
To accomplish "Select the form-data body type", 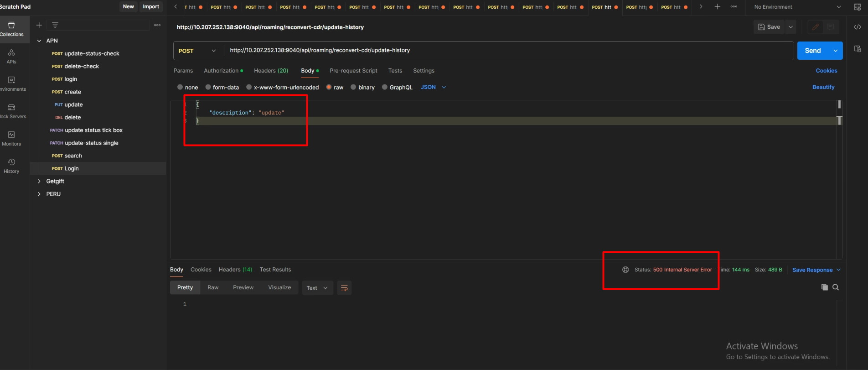I will tap(208, 87).
